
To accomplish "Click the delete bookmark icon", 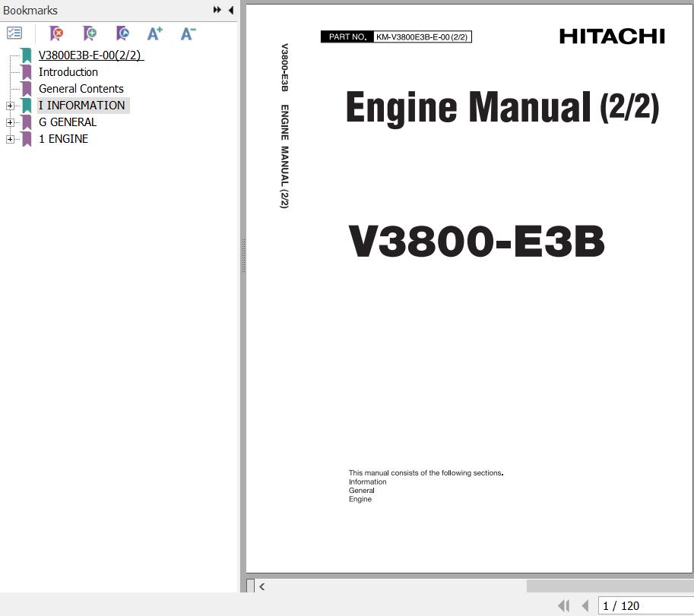I will coord(56,33).
